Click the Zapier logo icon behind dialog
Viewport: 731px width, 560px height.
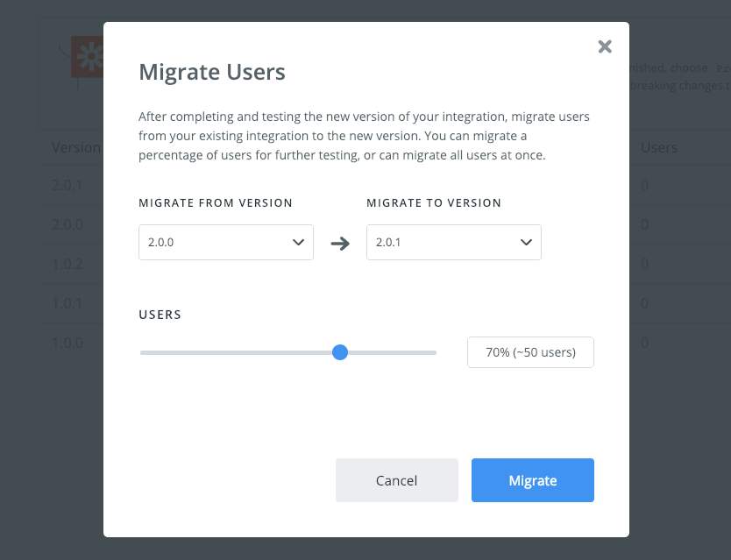(x=87, y=57)
